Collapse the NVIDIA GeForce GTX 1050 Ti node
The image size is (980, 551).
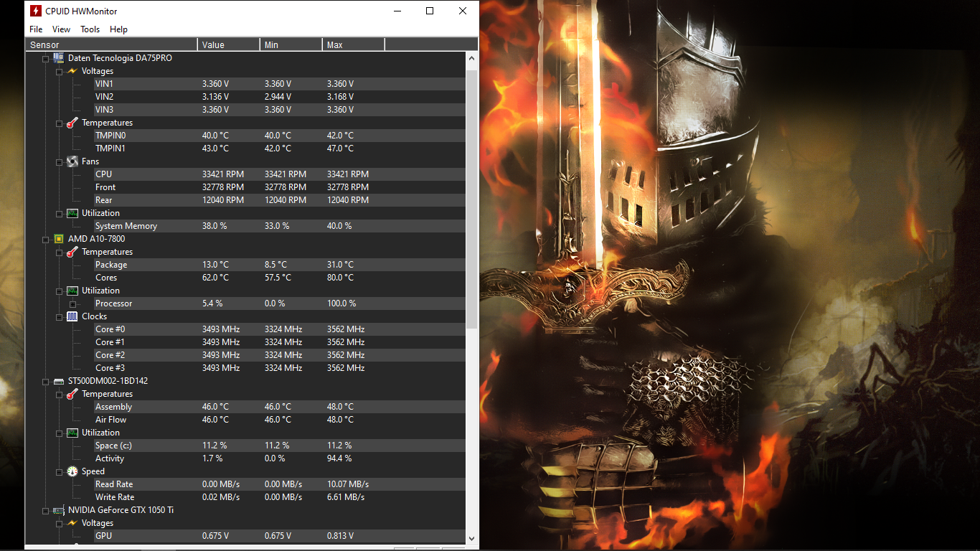(46, 510)
